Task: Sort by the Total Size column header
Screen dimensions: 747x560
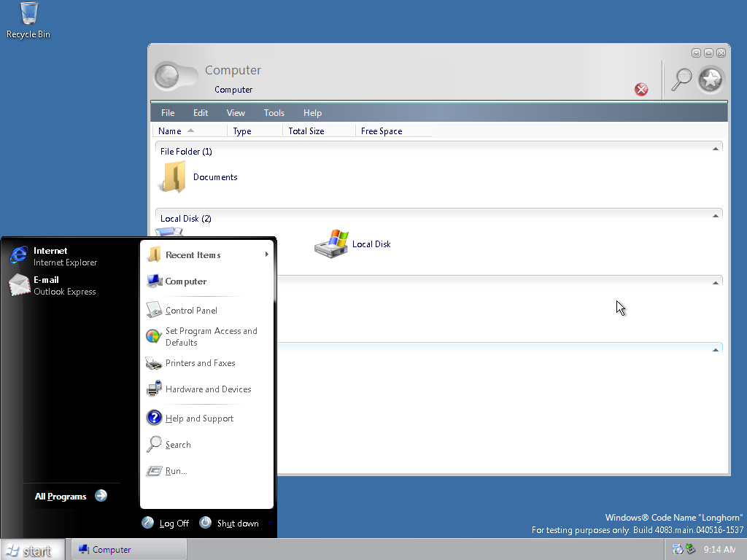Action: coord(306,131)
